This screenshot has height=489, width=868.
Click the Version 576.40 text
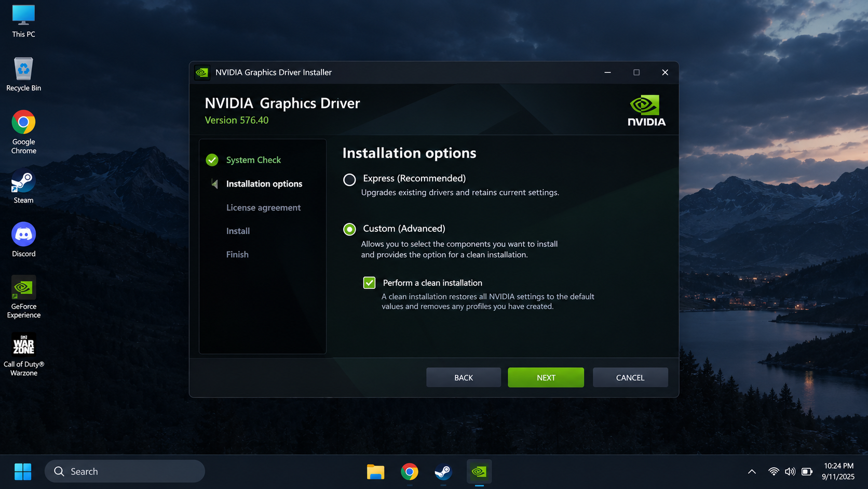(x=237, y=120)
